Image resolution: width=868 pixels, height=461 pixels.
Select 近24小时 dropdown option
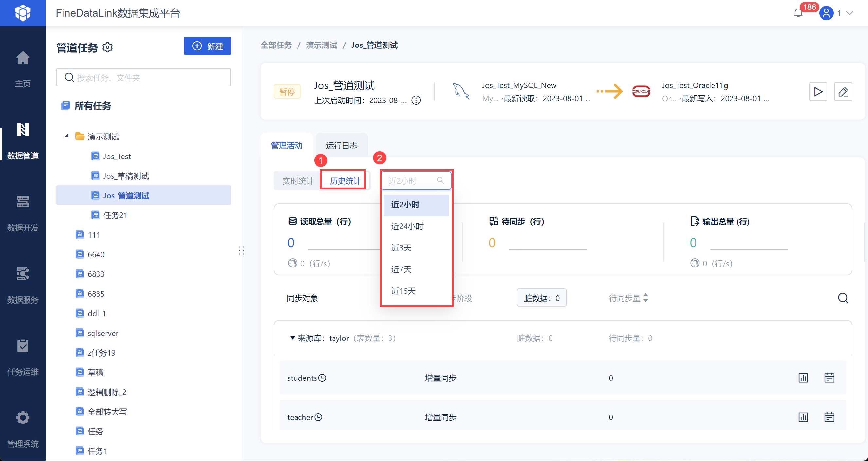coord(407,226)
